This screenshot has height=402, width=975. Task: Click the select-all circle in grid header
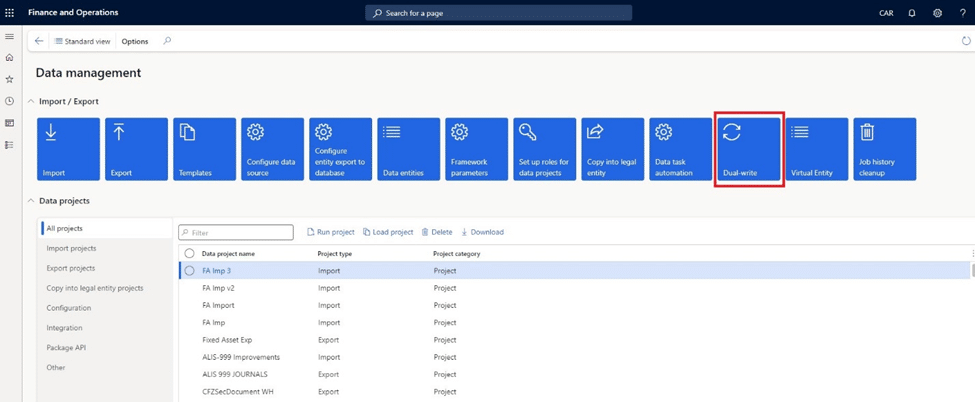(x=190, y=253)
